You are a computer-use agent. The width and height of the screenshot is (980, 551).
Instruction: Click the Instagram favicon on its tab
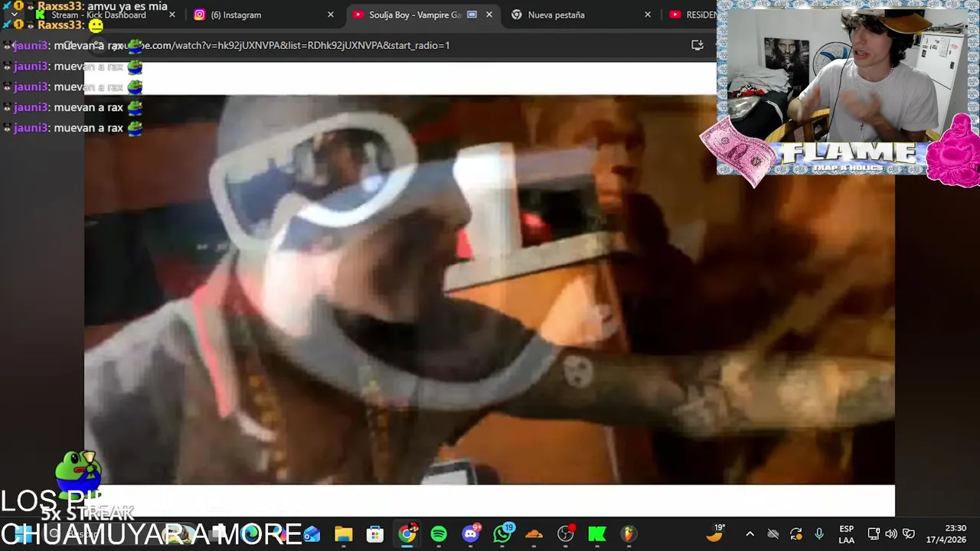point(199,15)
